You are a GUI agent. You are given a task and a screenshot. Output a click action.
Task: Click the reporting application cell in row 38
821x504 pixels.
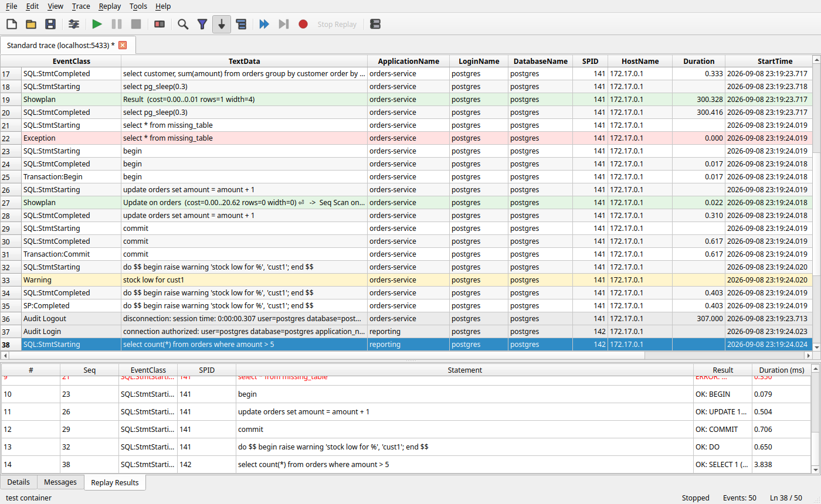coord(408,345)
